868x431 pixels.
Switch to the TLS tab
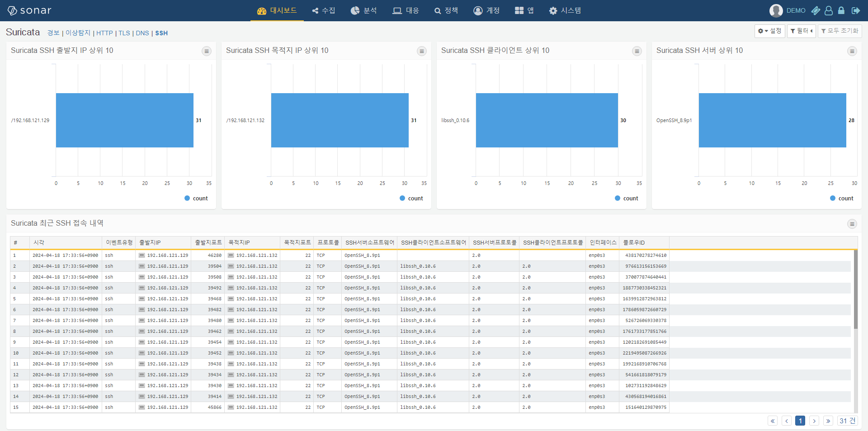tap(124, 33)
